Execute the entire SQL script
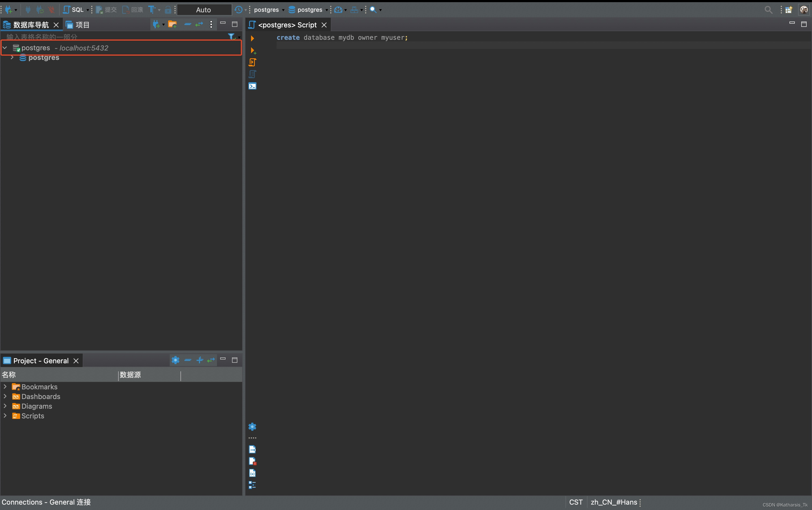The image size is (812, 510). coord(252,62)
